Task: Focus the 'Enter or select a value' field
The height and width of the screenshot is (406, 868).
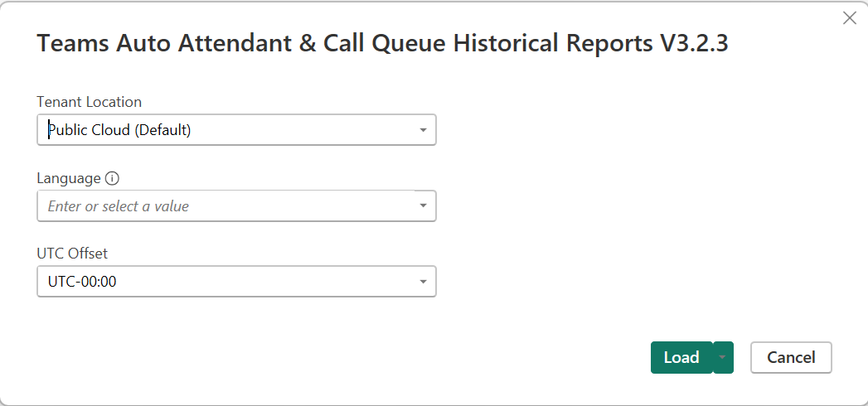Action: click(x=224, y=206)
